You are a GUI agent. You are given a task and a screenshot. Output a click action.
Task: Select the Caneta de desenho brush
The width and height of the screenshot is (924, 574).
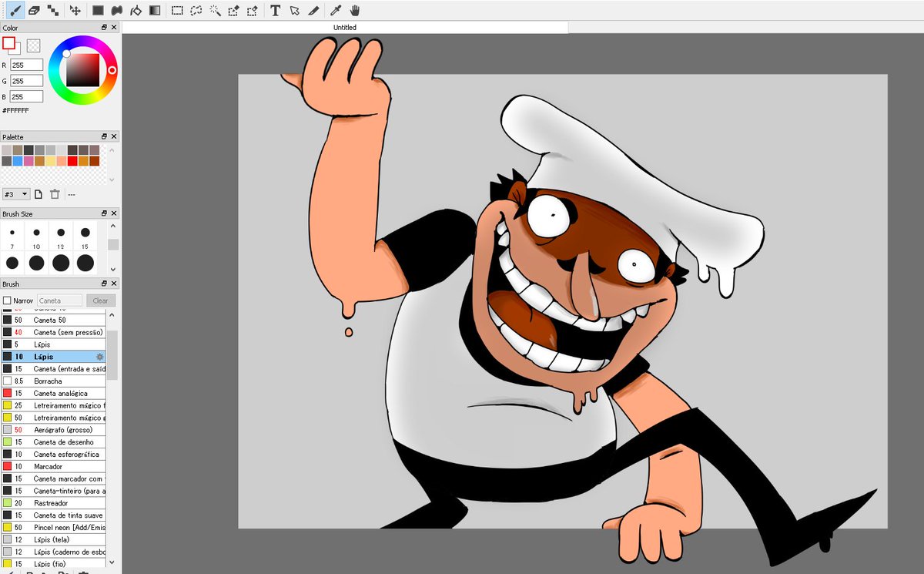52,441
